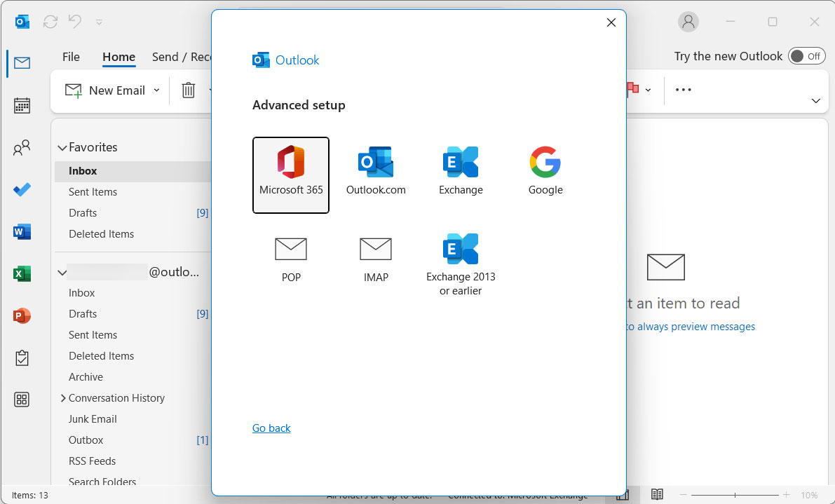This screenshot has height=504, width=835.
Task: Switch to the Send / Receive tab
Action: point(182,57)
